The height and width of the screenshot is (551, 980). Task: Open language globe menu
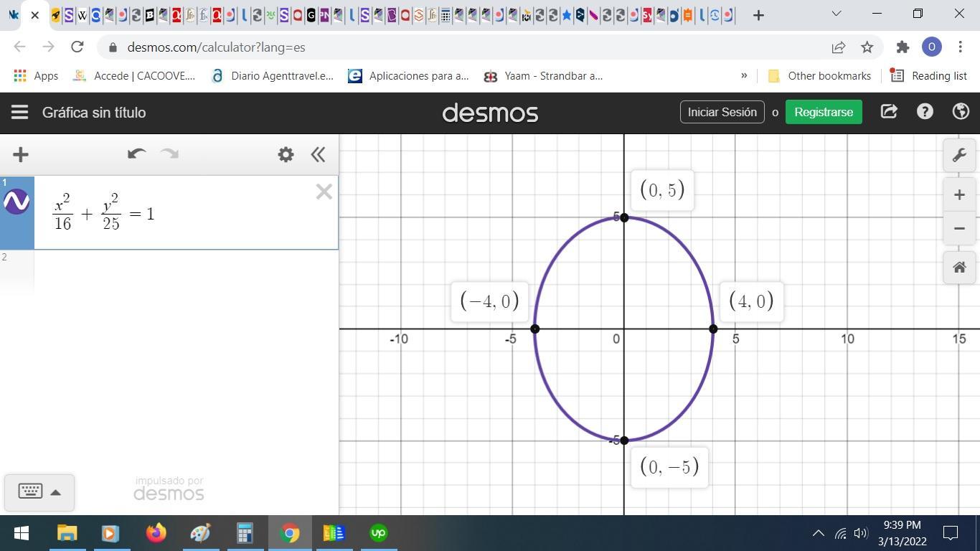pos(961,112)
